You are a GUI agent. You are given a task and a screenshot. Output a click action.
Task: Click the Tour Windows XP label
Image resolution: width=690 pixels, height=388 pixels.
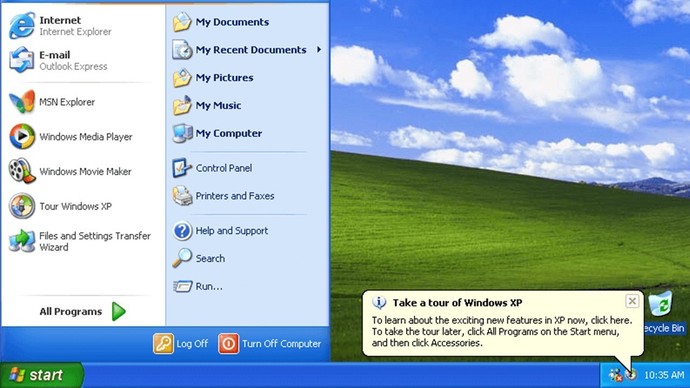(76, 206)
